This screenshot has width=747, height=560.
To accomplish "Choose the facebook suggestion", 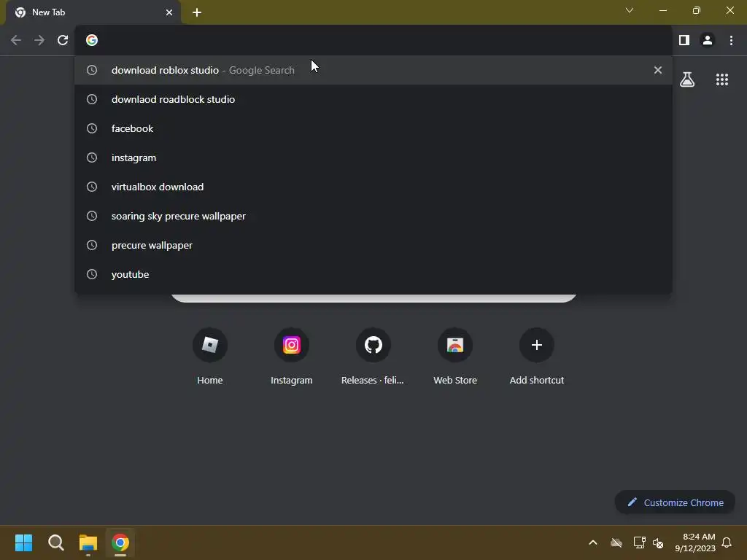I will tap(373, 128).
